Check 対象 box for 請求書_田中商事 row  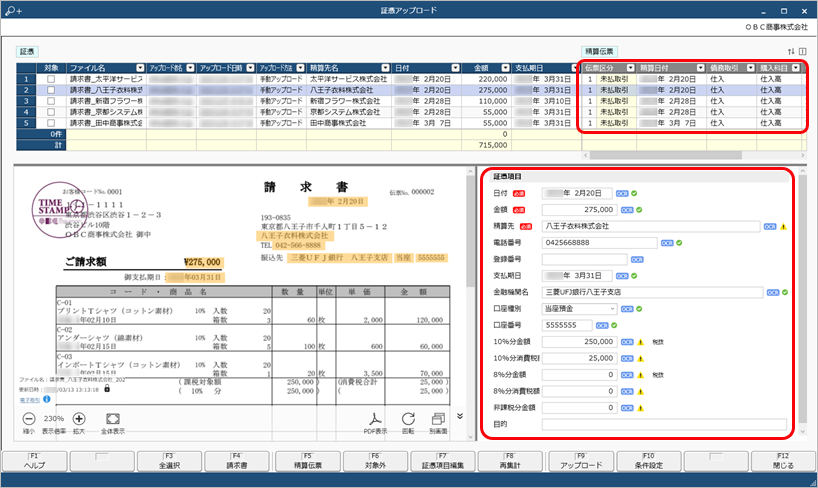pos(51,123)
